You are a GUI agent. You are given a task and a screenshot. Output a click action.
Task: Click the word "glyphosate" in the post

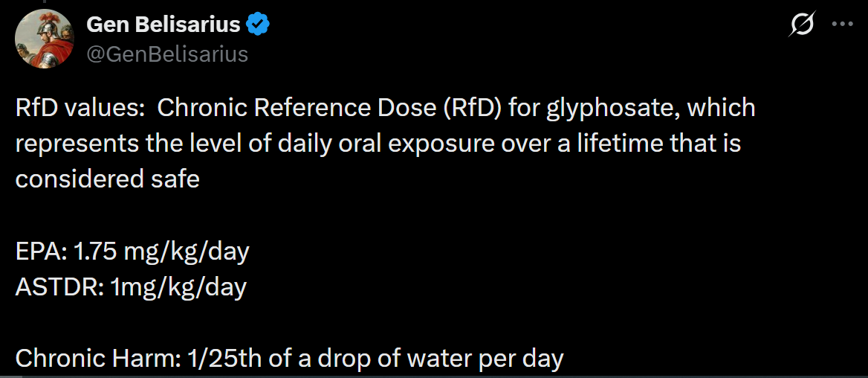(x=601, y=108)
